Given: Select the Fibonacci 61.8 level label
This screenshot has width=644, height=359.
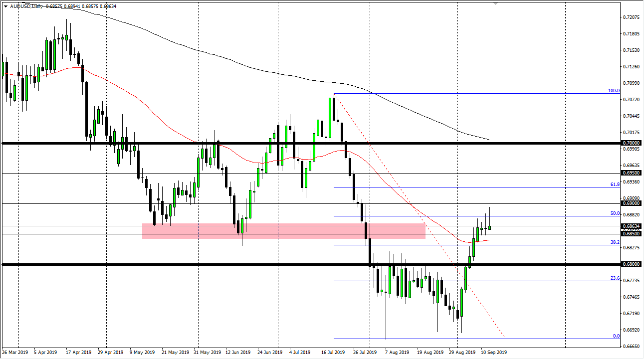Looking at the screenshot, I should point(615,184).
